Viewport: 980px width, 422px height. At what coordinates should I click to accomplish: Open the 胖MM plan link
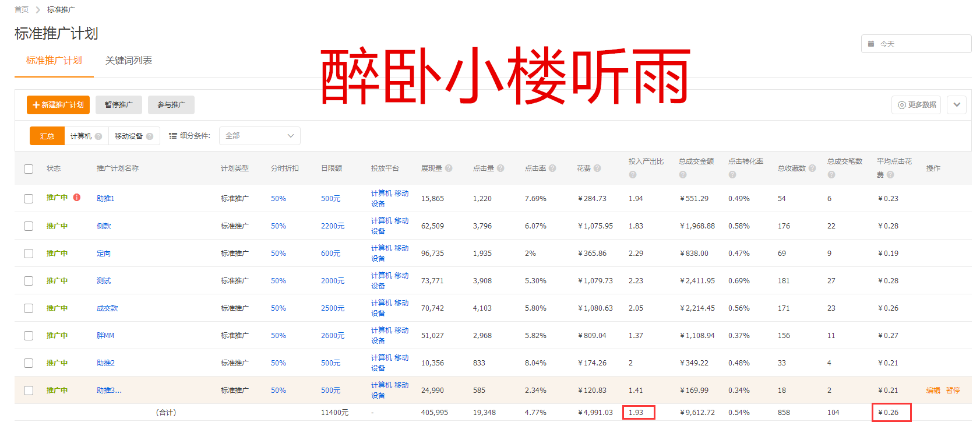coord(105,336)
